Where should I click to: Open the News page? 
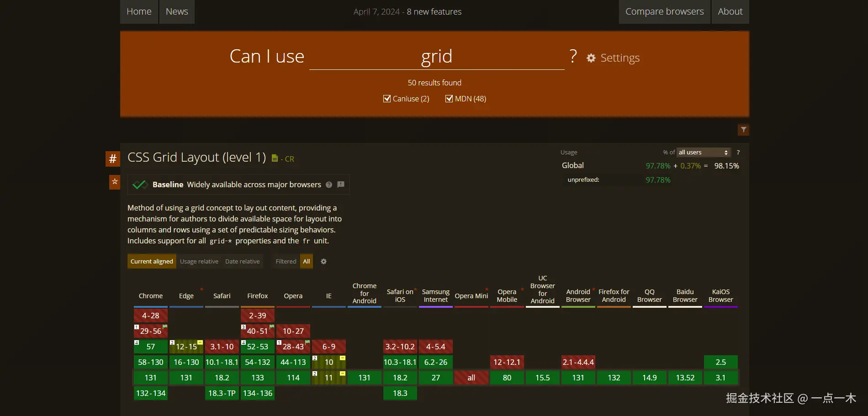tap(177, 11)
